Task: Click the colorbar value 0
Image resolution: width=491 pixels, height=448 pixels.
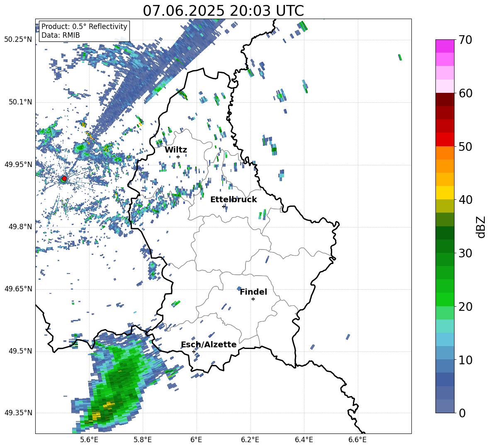Action: coord(462,413)
